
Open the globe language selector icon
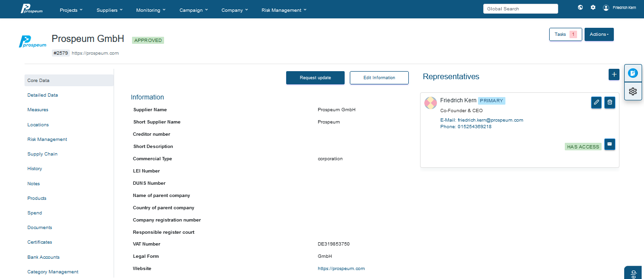pyautogui.click(x=580, y=8)
